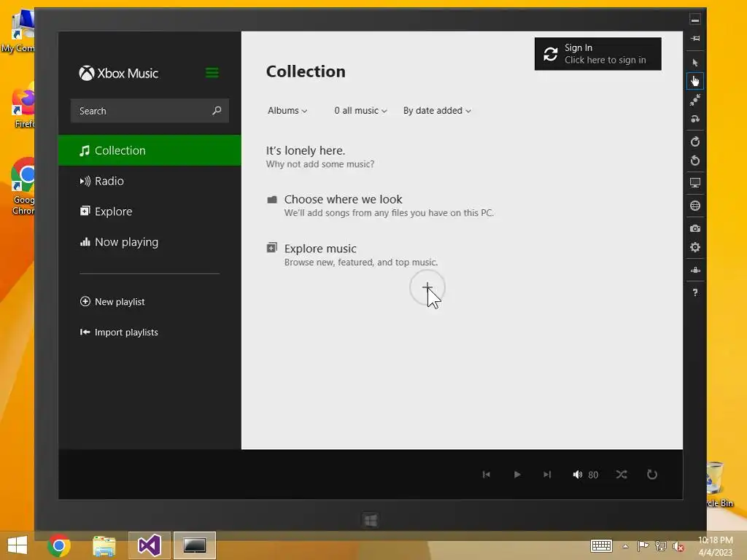This screenshot has height=560, width=747.
Task: Switch to Visual Studio on the taskbar
Action: [149, 545]
